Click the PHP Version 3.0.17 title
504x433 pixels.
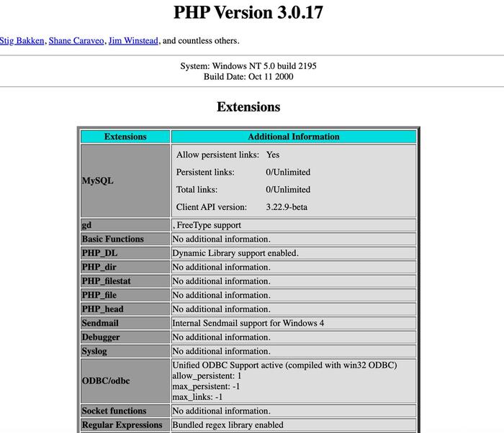(x=248, y=13)
